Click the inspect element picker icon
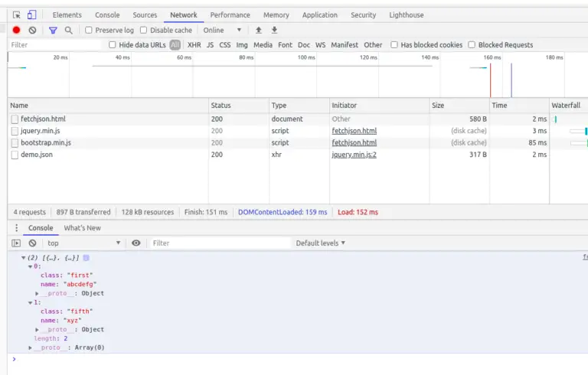This screenshot has height=375, width=588. coord(17,15)
